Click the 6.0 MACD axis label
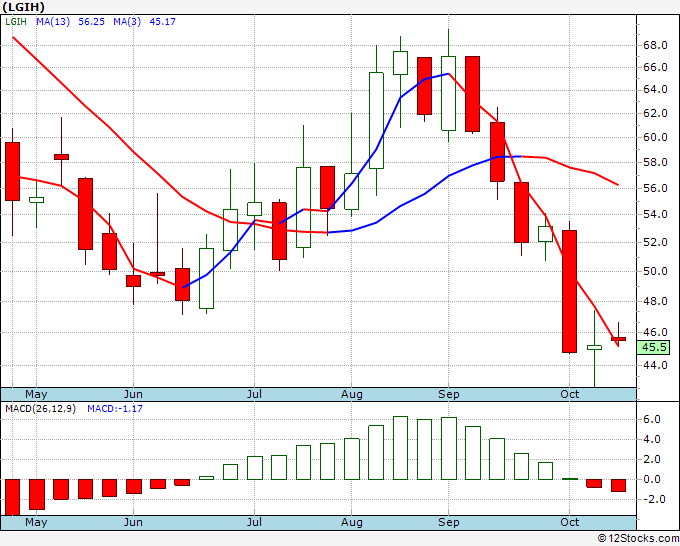 pyautogui.click(x=652, y=419)
